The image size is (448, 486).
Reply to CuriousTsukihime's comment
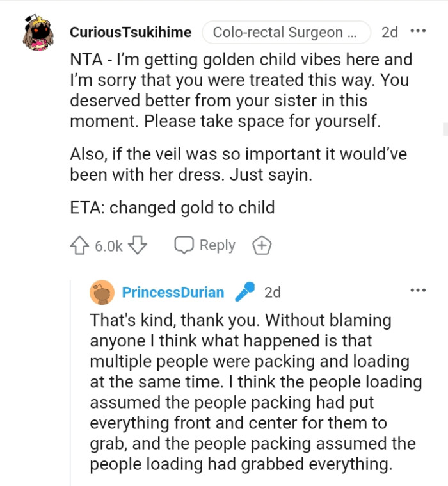(x=205, y=245)
